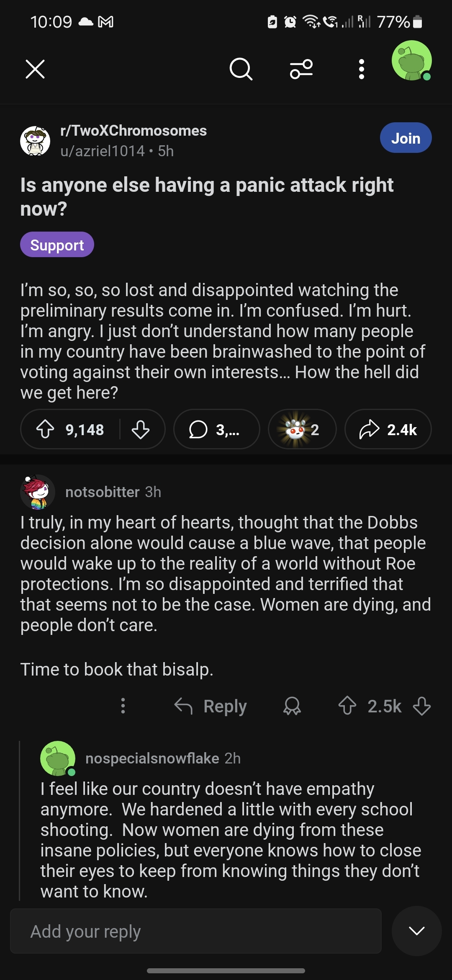View the post's awards
The width and height of the screenshot is (452, 980).
click(302, 429)
